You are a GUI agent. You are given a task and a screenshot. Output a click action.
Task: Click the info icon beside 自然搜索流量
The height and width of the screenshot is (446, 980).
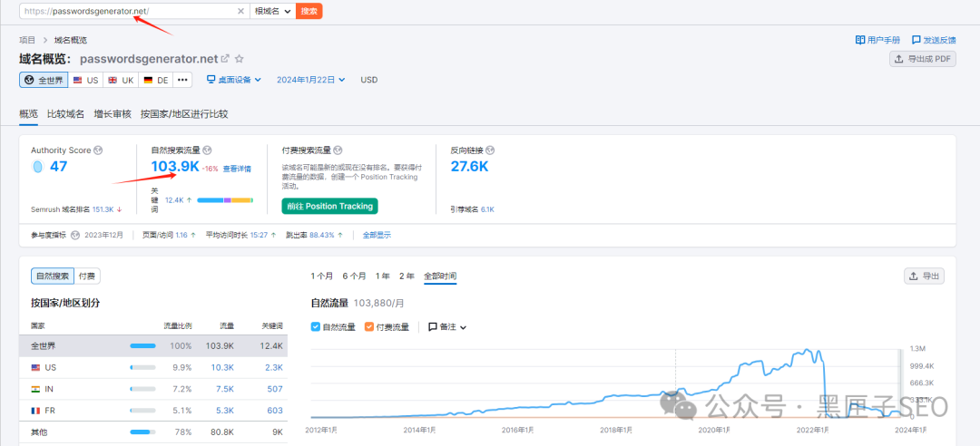click(208, 150)
